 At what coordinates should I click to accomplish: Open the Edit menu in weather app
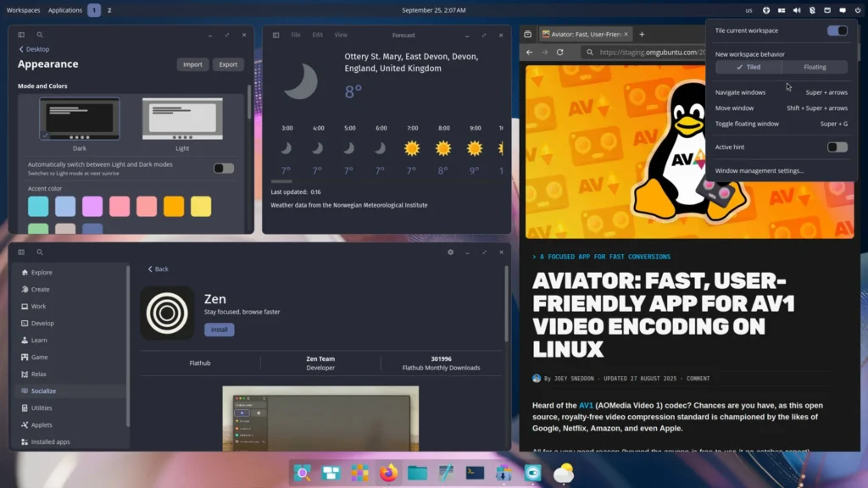click(318, 35)
